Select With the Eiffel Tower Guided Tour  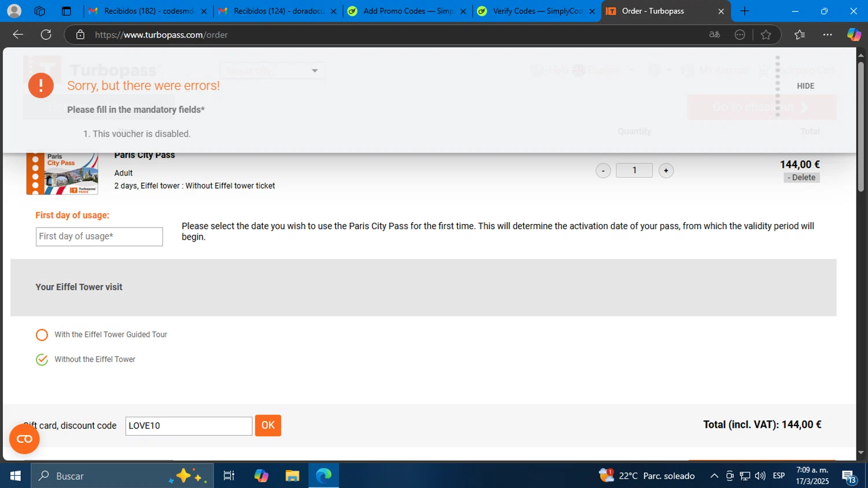(42, 335)
